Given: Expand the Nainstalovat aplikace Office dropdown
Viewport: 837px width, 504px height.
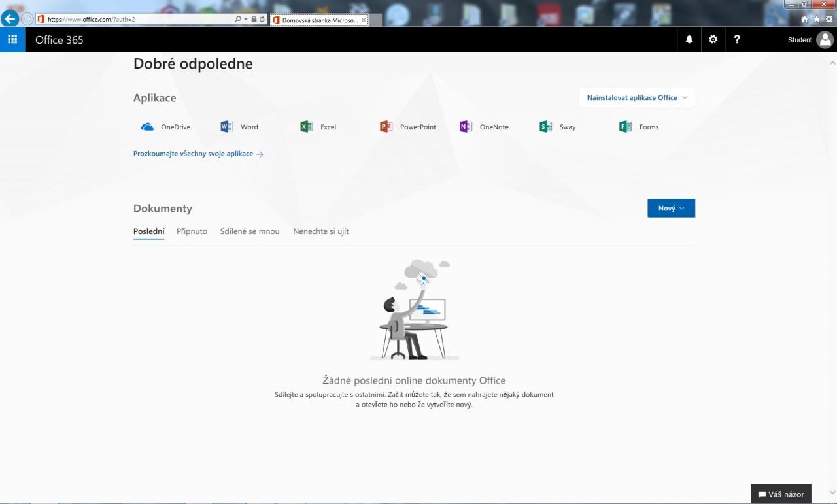Looking at the screenshot, I should pos(637,97).
